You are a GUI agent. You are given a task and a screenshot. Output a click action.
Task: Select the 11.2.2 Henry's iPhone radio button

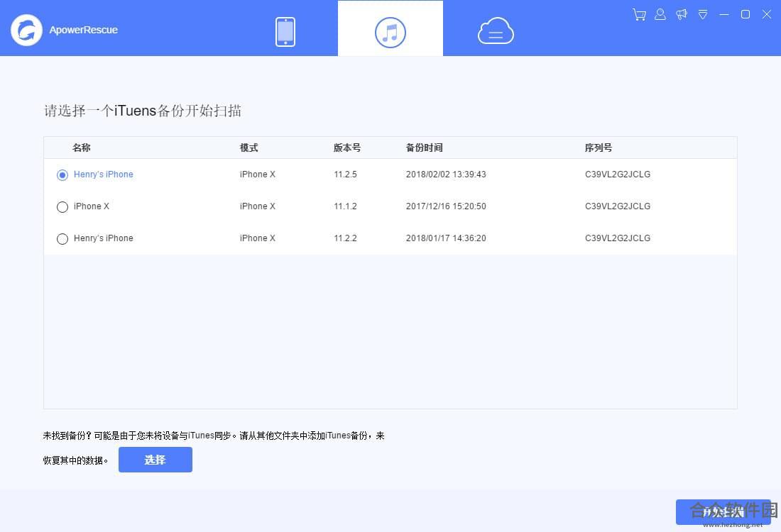[x=62, y=239]
